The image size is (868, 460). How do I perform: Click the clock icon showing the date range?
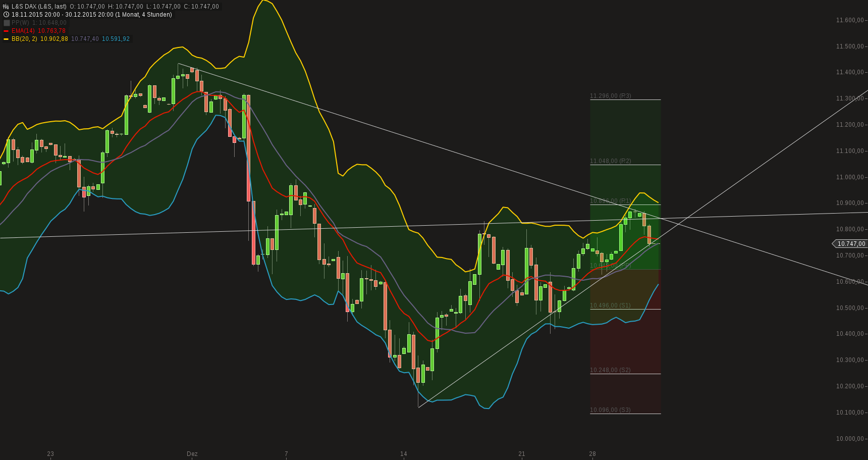pos(6,15)
